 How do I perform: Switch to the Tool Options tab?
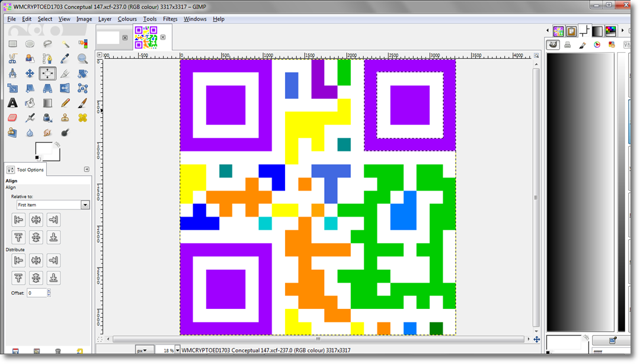[25, 169]
